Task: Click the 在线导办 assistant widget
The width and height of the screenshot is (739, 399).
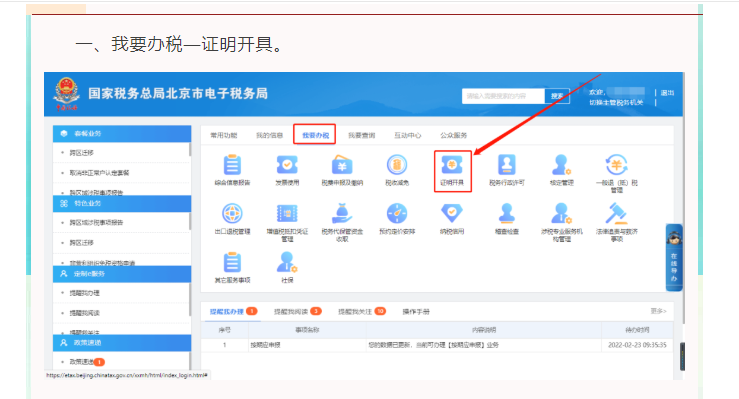Action: [x=674, y=257]
